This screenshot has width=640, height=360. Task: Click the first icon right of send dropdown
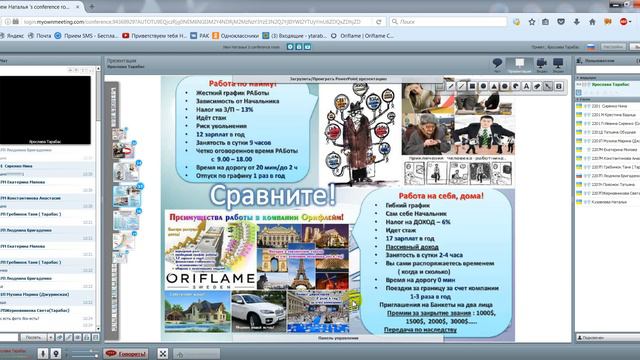click(x=60, y=338)
